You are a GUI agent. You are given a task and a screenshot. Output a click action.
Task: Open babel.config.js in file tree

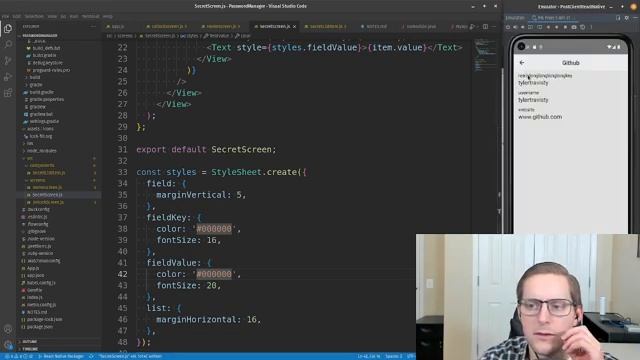point(41,283)
